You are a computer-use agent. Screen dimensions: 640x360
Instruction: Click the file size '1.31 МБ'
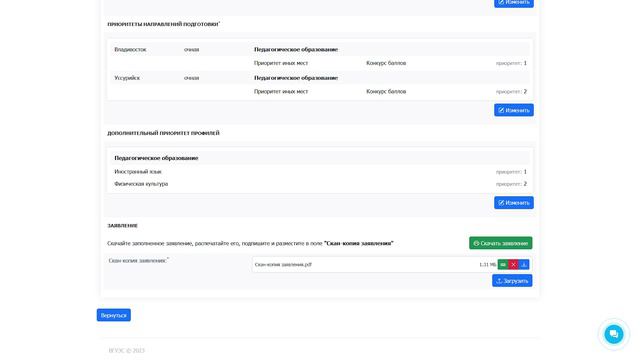(487, 264)
